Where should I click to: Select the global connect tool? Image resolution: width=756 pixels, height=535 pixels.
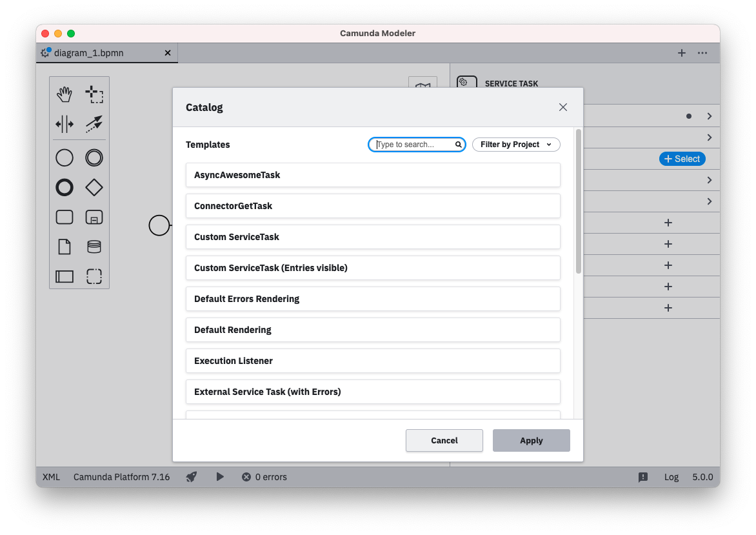(94, 124)
